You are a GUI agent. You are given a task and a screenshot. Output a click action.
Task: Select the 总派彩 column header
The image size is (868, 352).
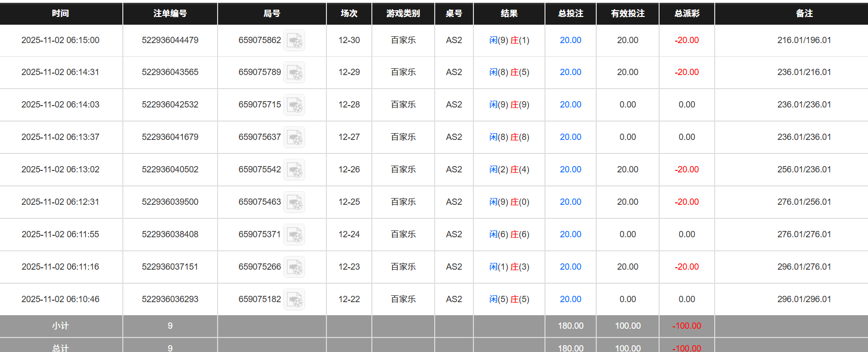(x=687, y=14)
